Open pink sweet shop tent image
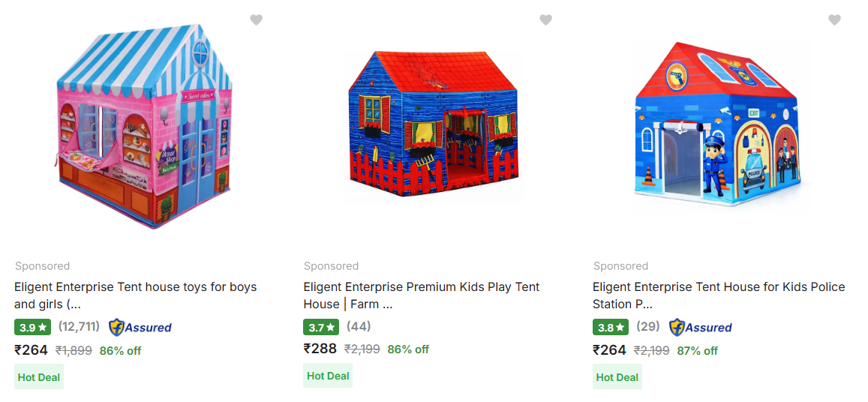 pos(146,126)
